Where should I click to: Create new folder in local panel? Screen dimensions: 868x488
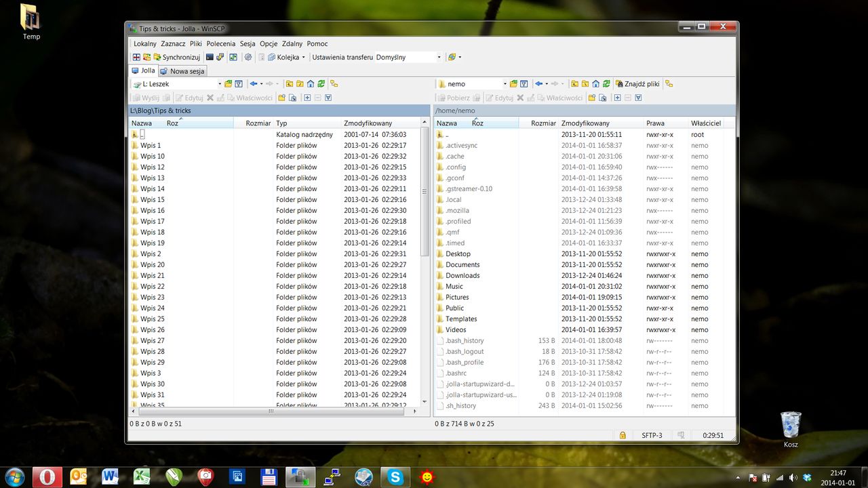[x=281, y=98]
